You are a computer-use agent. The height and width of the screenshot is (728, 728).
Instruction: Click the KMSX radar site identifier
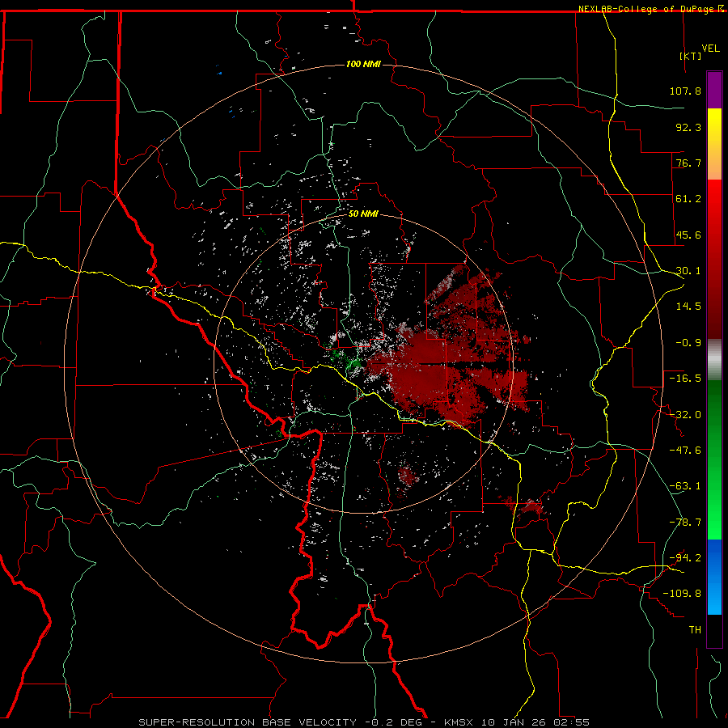click(x=459, y=722)
